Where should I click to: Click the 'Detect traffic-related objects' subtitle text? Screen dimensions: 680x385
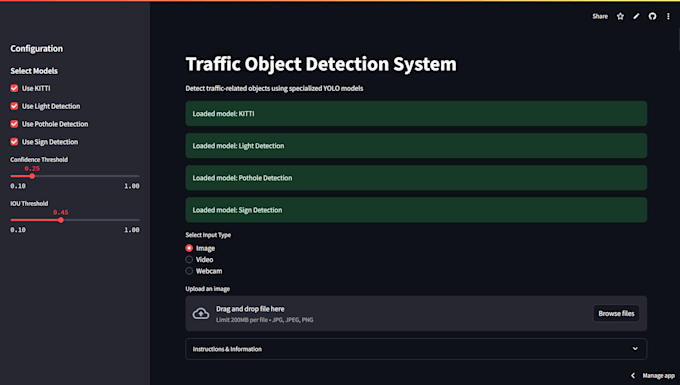[275, 88]
